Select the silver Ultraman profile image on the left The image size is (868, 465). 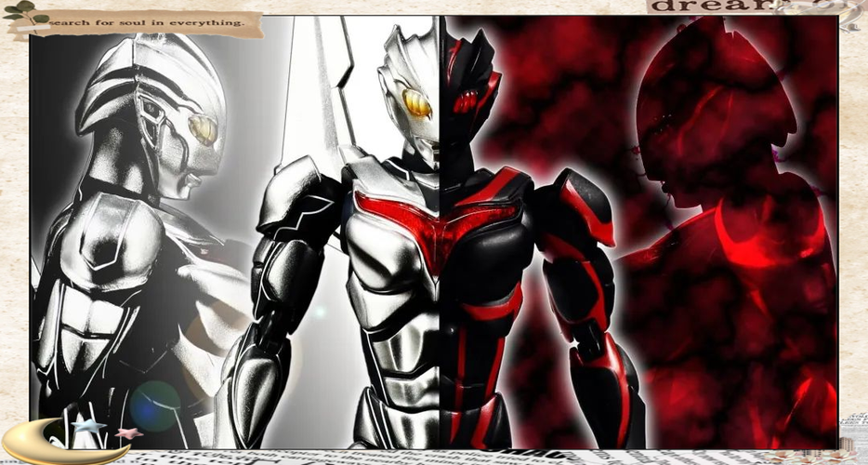coord(141,238)
